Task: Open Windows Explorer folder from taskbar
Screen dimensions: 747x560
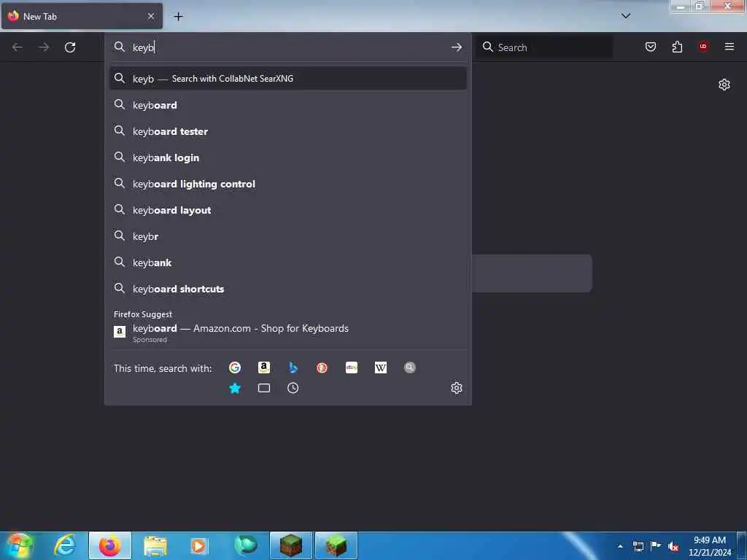Action: (155, 546)
